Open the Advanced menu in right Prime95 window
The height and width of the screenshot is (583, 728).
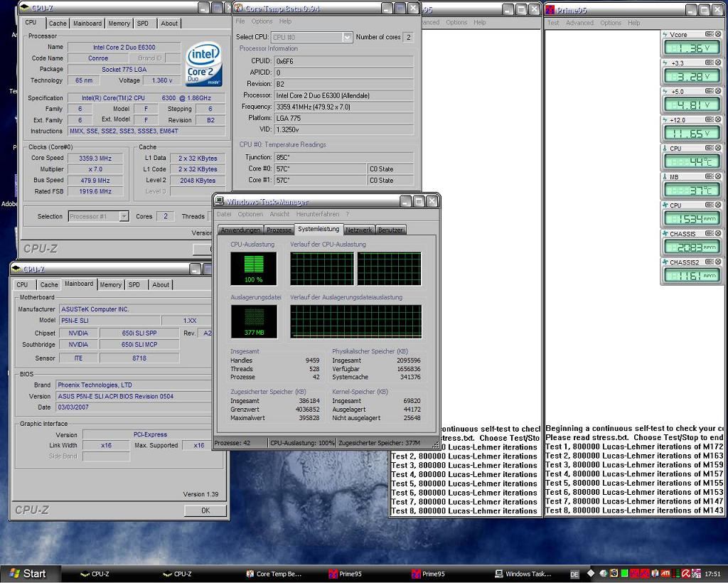coord(579,23)
